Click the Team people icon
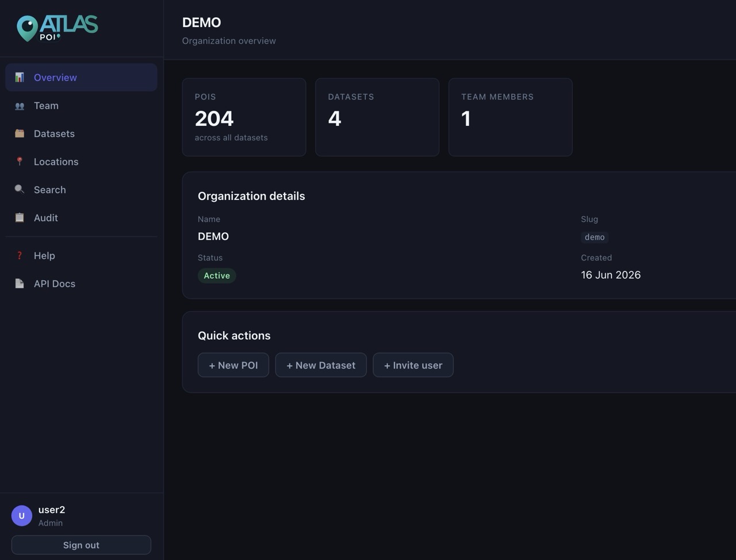736x560 pixels. coord(20,105)
